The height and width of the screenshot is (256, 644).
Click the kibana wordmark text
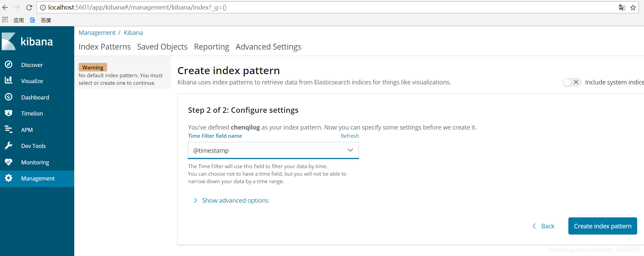(x=37, y=41)
